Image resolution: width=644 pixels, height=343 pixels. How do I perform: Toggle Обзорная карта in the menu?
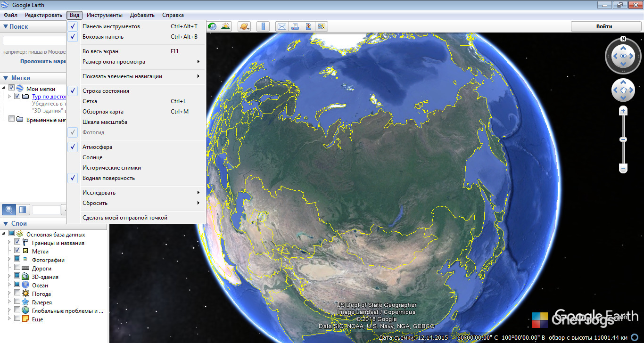[136, 112]
